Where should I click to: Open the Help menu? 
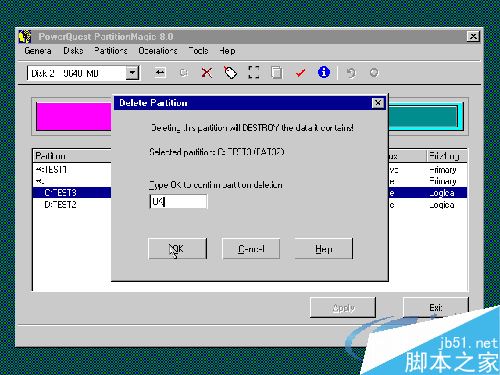(227, 51)
